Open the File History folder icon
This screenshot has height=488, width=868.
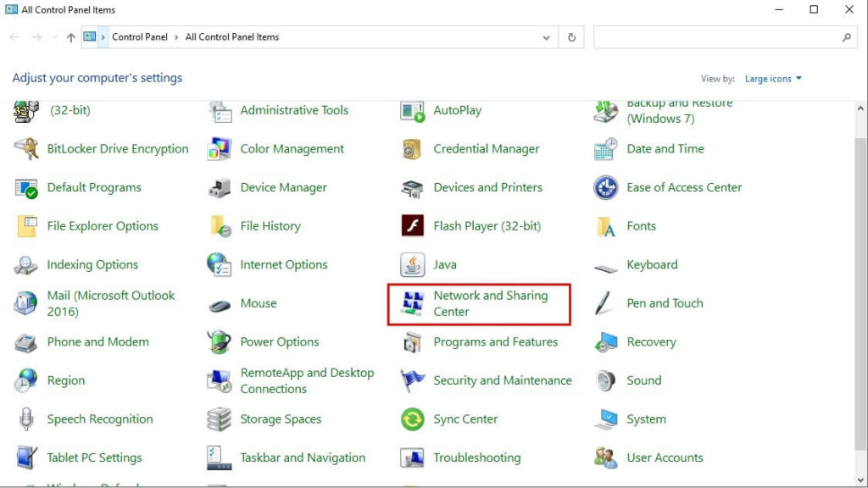[x=220, y=225]
